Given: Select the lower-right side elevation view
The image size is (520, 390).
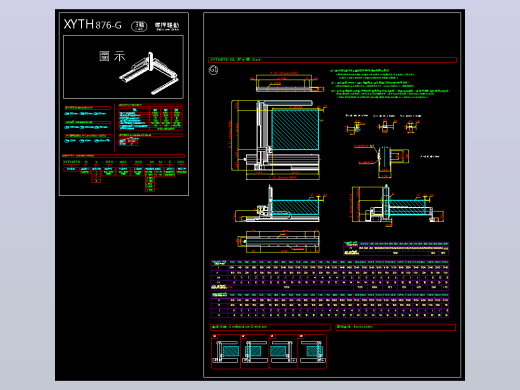Looking at the screenshot, I should 398,206.
